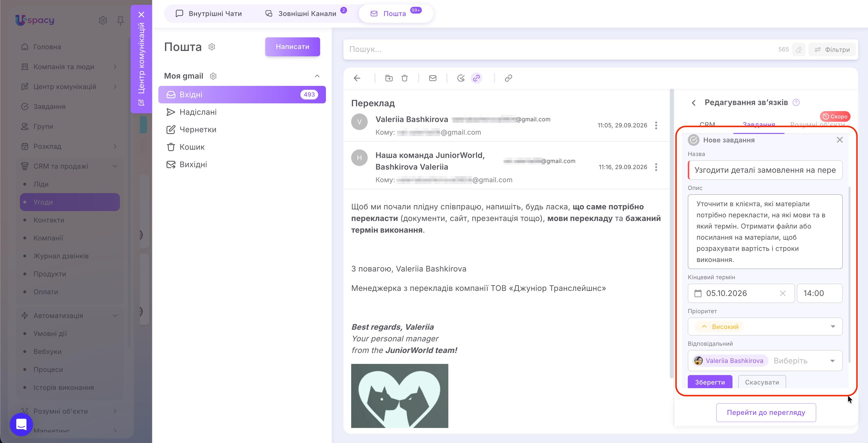
Task: Mark the email unread with the envelope icon
Action: [433, 78]
